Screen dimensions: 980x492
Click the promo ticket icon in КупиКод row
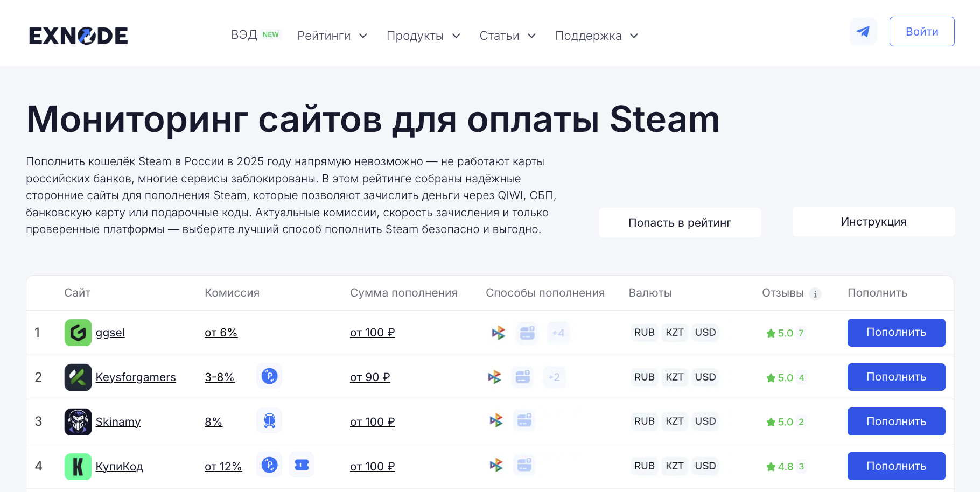pos(302,465)
